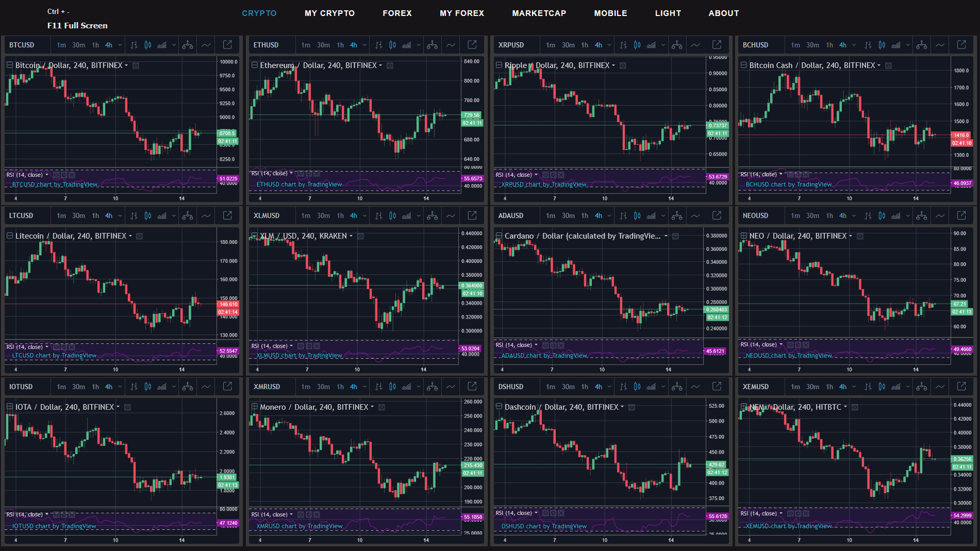Toggle visibility eye for Bitcoin / Dollar series
980x551 pixels.
136,65
